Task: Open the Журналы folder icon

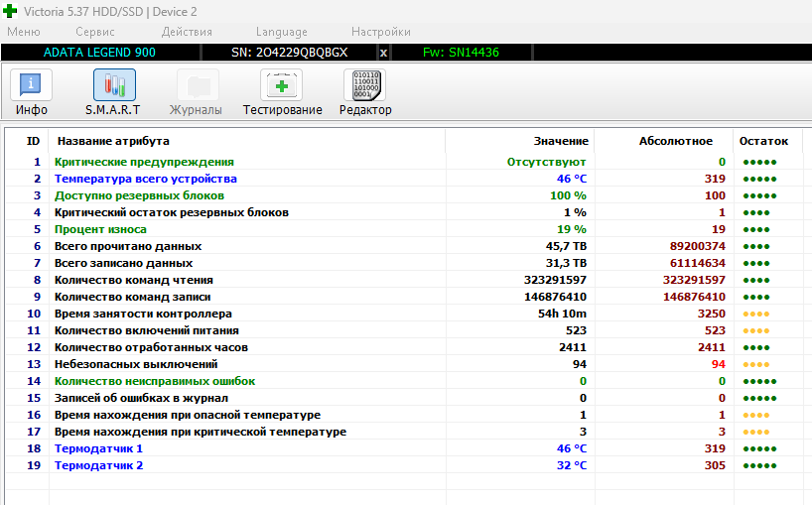Action: [x=198, y=85]
